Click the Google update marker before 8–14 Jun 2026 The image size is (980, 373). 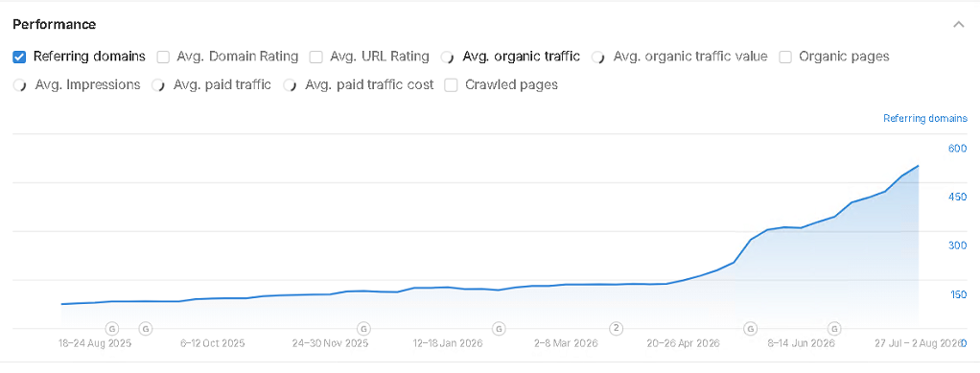751,328
